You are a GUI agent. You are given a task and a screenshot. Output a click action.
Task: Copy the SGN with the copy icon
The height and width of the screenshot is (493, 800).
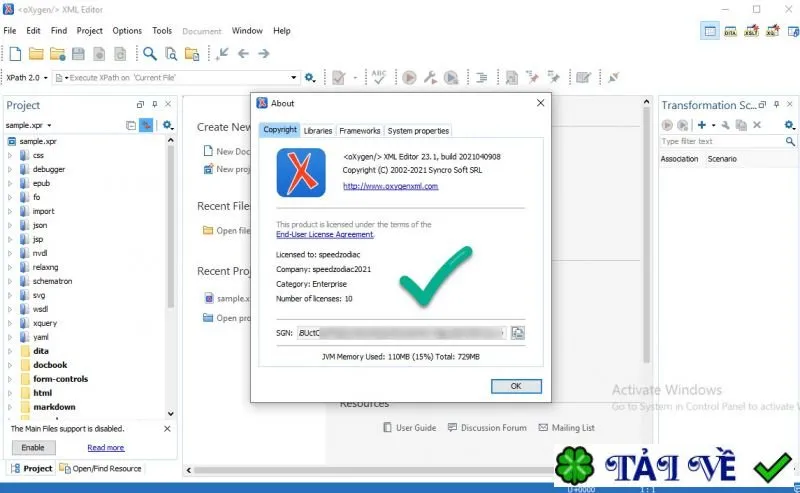coord(518,333)
